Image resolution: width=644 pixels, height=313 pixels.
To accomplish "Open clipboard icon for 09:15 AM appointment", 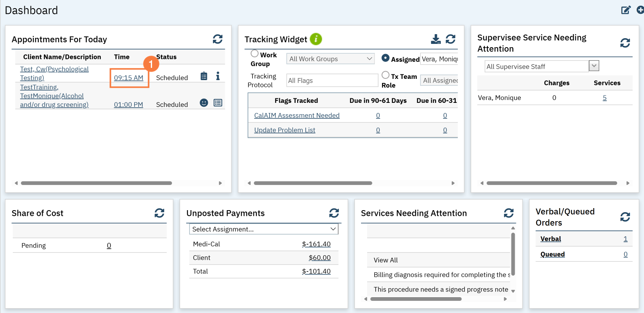I will click(x=204, y=76).
